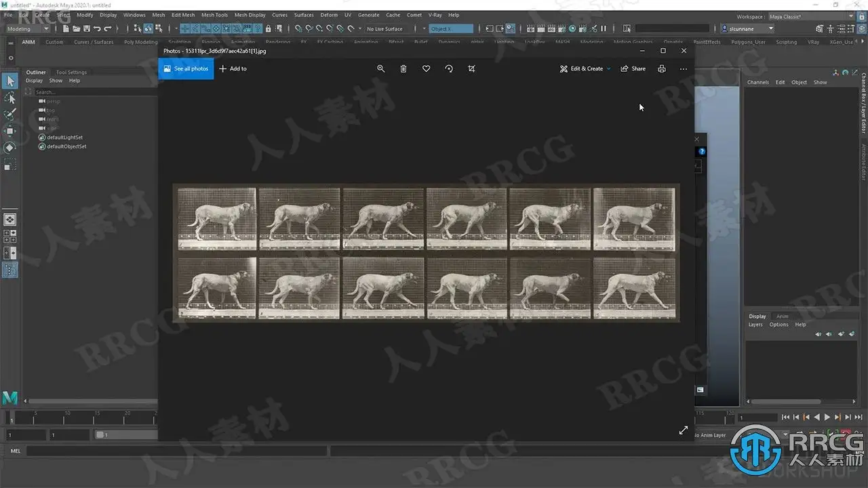Click the See all photos button
The image size is (868, 488).
(x=186, y=68)
